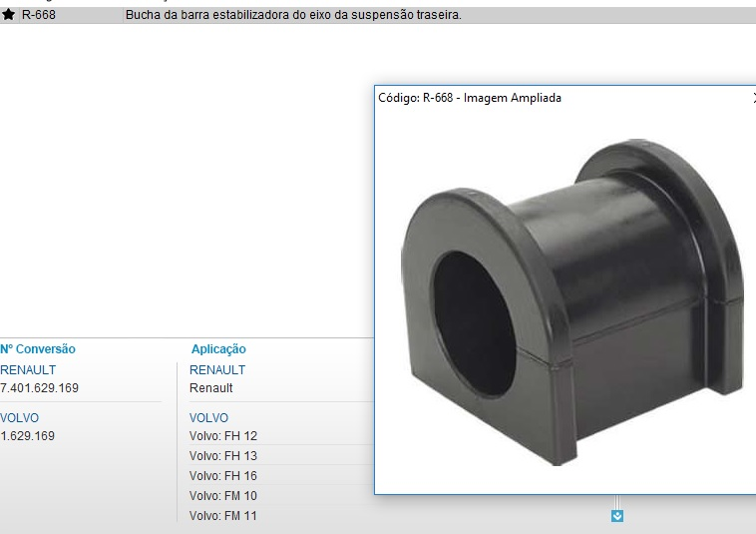Select the Volvo: FH 12 application
Image resolution: width=756 pixels, height=534 pixels.
[x=223, y=436]
